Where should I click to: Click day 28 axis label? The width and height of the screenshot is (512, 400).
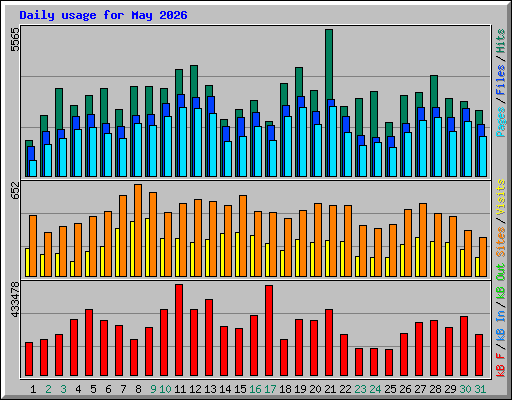pos(435,389)
